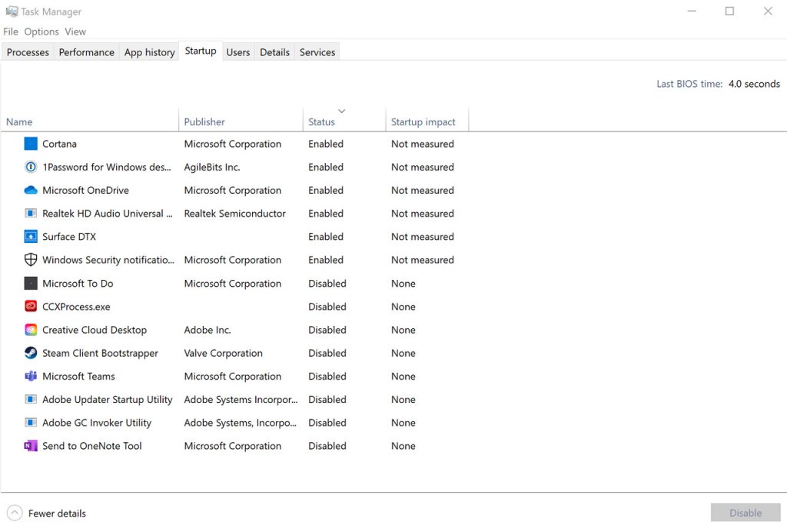Click the Last BIOS time value

pos(754,84)
